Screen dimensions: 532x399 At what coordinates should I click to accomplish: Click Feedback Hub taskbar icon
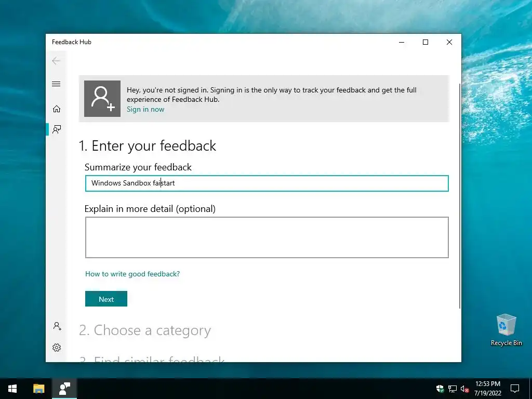[x=64, y=389]
